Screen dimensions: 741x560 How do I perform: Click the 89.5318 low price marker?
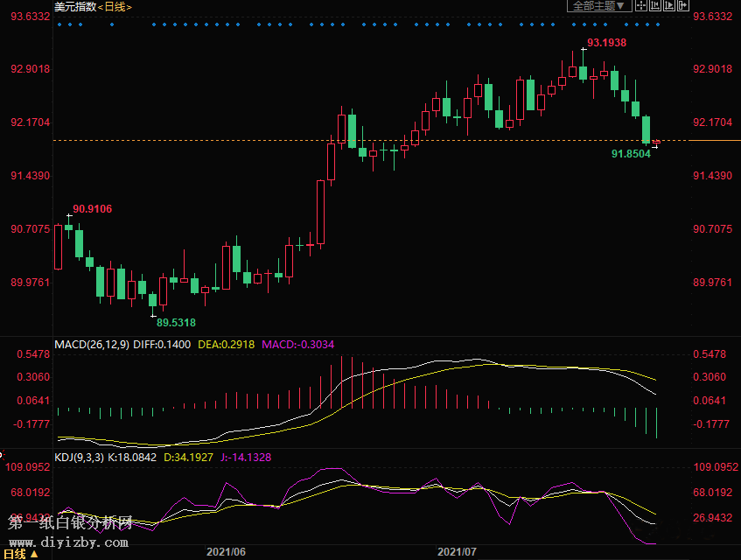pyautogui.click(x=176, y=323)
